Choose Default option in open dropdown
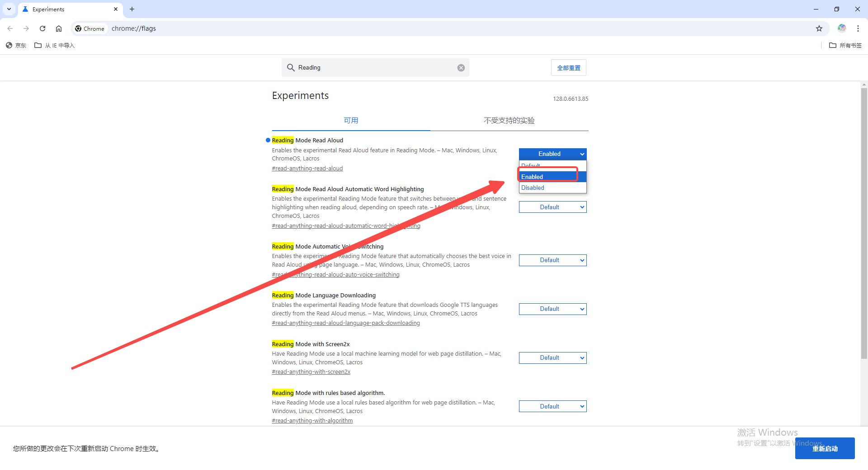 point(553,165)
